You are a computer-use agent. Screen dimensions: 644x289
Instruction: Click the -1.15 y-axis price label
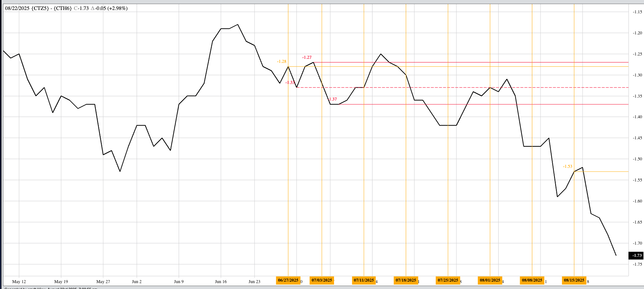[x=637, y=12]
